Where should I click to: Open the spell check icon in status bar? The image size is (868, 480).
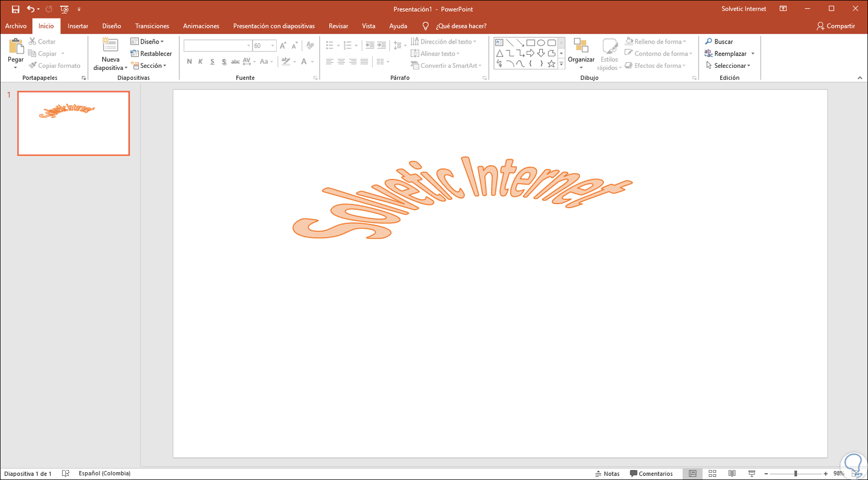pos(66,474)
